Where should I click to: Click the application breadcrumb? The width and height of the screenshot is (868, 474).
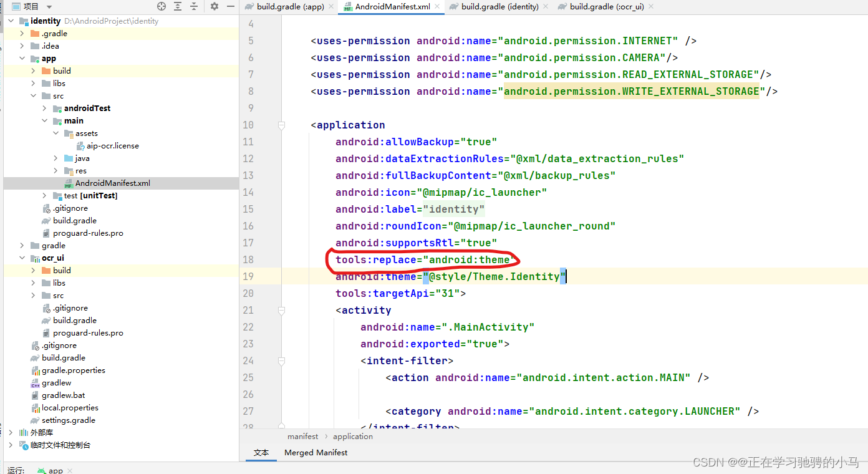(x=353, y=437)
